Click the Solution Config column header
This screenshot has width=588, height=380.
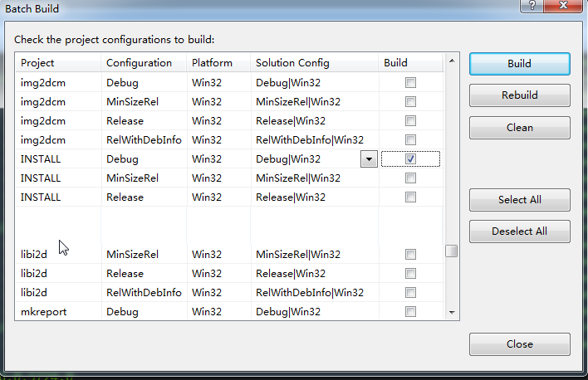[315, 62]
